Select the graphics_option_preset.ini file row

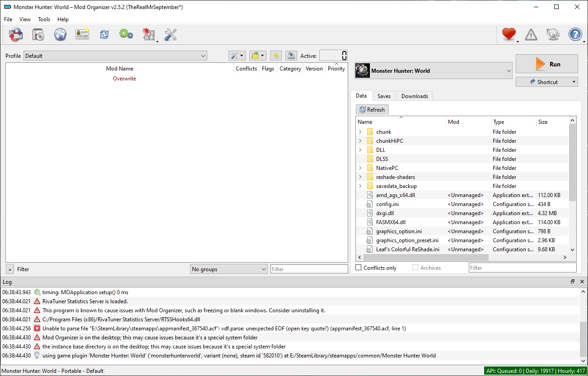click(462, 240)
